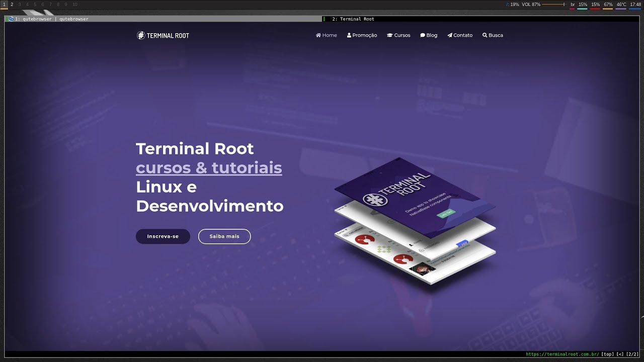The height and width of the screenshot is (362, 644).
Task: Click the underlined cursos & tutoriais text
Action: pyautogui.click(x=209, y=167)
